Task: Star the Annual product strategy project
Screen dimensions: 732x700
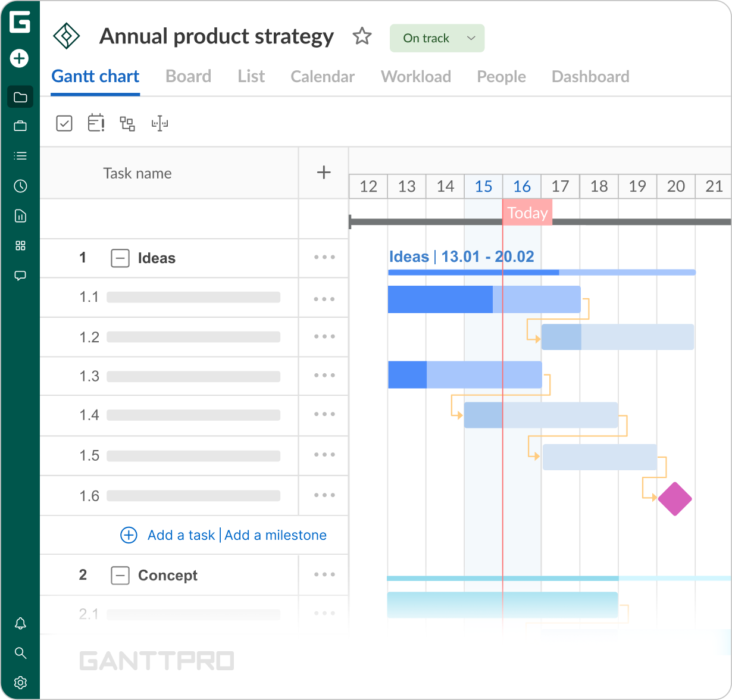Action: pos(362,37)
